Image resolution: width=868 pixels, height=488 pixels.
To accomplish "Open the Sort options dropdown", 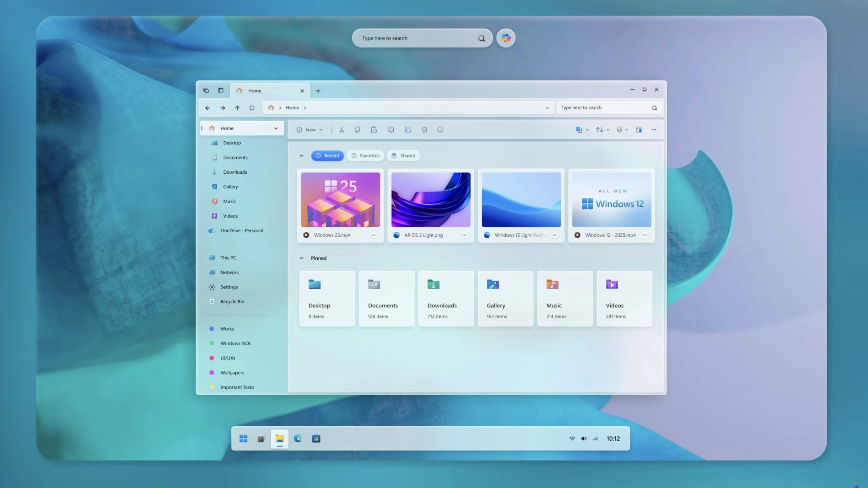I will point(603,129).
